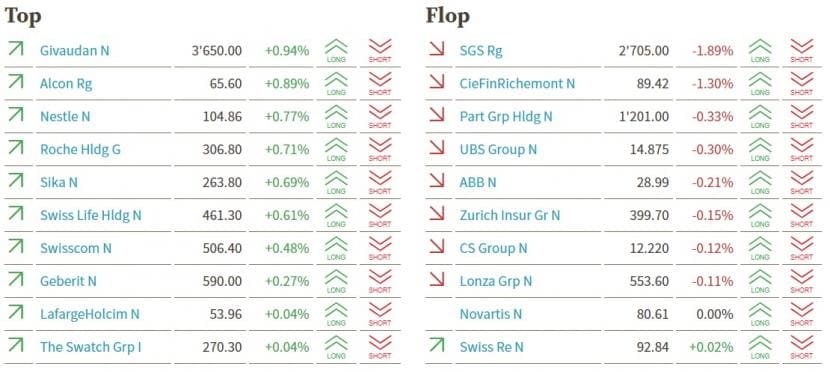Click the Lonza Grp N link
The height and width of the screenshot is (372, 830).
point(495,281)
